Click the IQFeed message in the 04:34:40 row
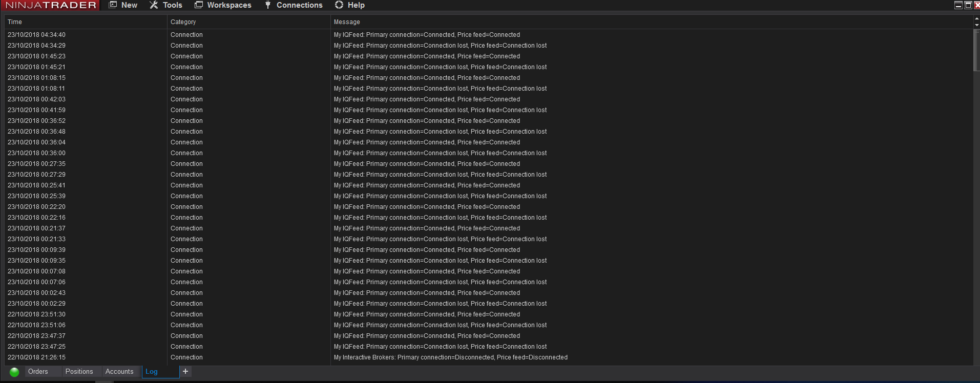 (x=427, y=35)
